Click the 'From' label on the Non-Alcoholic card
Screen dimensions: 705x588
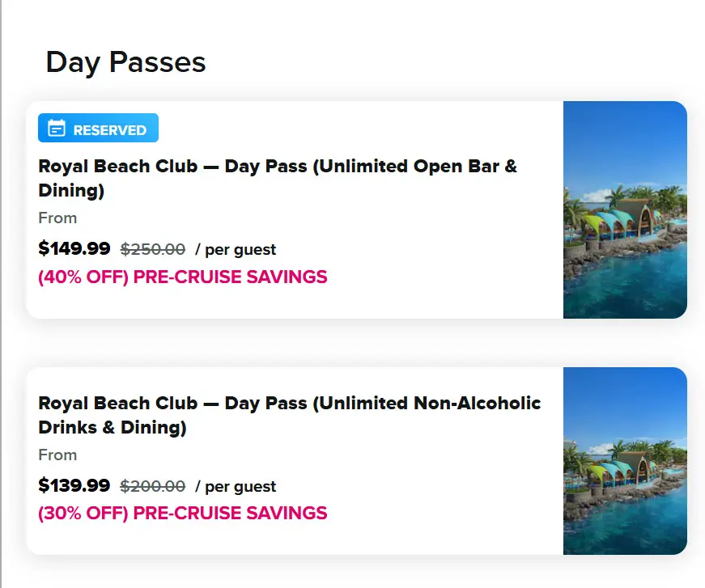tap(57, 455)
